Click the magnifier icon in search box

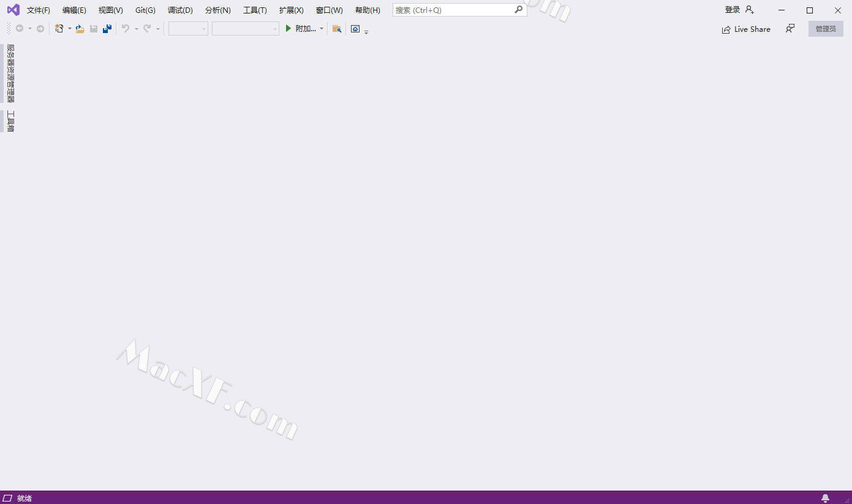pos(518,10)
